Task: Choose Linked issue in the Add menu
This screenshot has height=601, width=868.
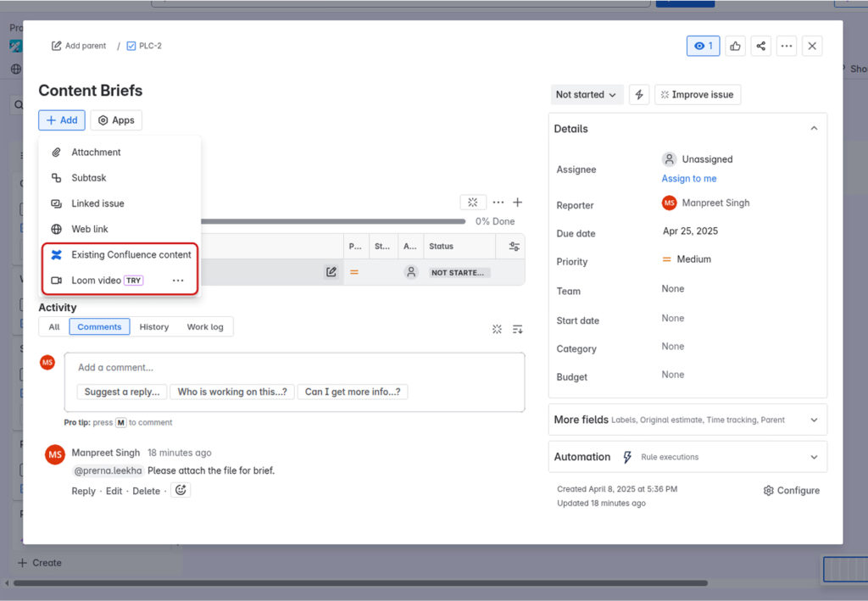Action: pyautogui.click(x=120, y=203)
